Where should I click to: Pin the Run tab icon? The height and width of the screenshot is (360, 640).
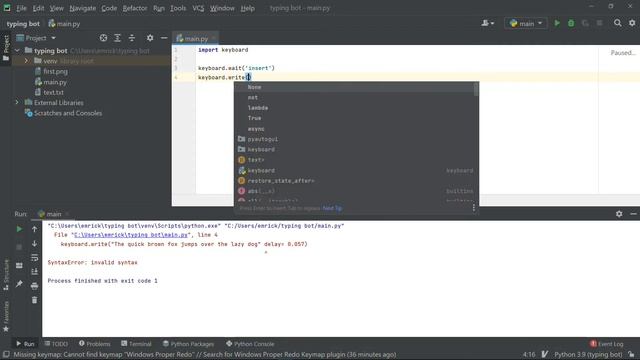point(19,284)
